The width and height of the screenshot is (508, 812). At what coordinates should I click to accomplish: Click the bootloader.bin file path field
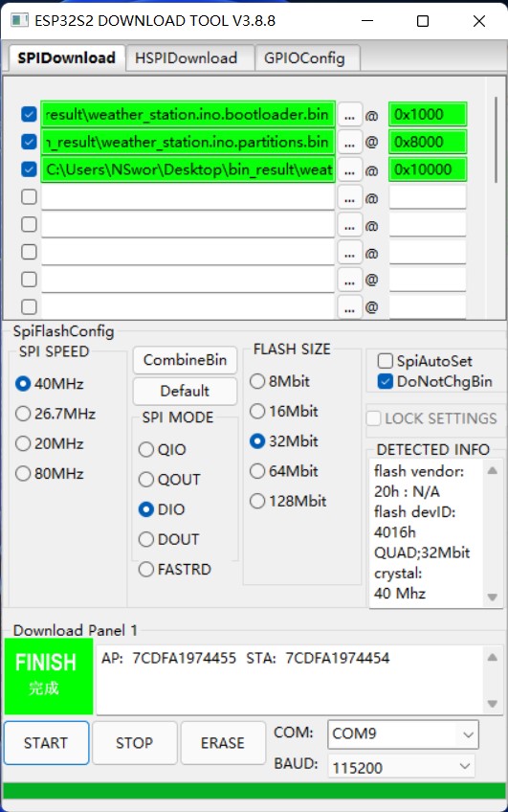tap(188, 114)
